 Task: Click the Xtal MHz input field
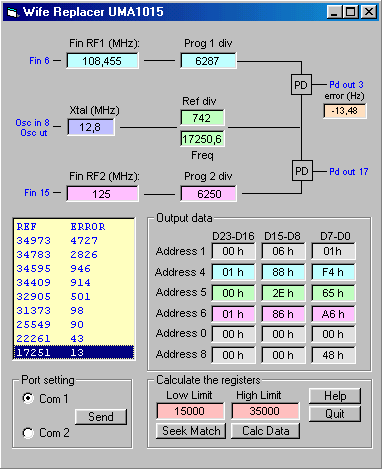click(x=91, y=127)
